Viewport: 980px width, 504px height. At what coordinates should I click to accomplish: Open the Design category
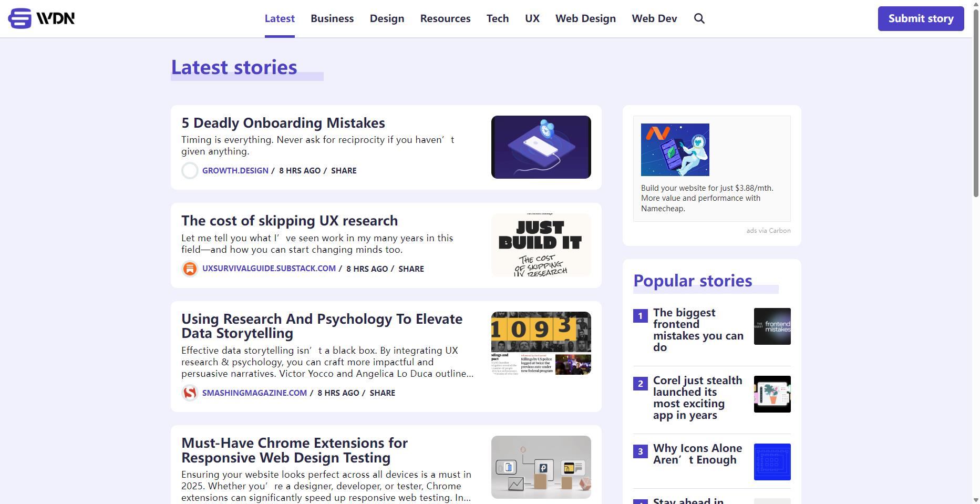click(387, 18)
